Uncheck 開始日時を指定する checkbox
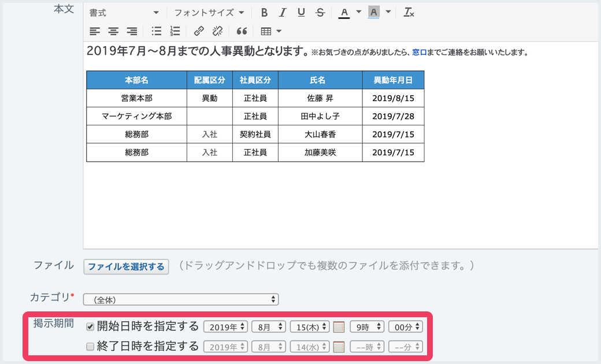Viewport: 601px width, 364px height. (90, 327)
